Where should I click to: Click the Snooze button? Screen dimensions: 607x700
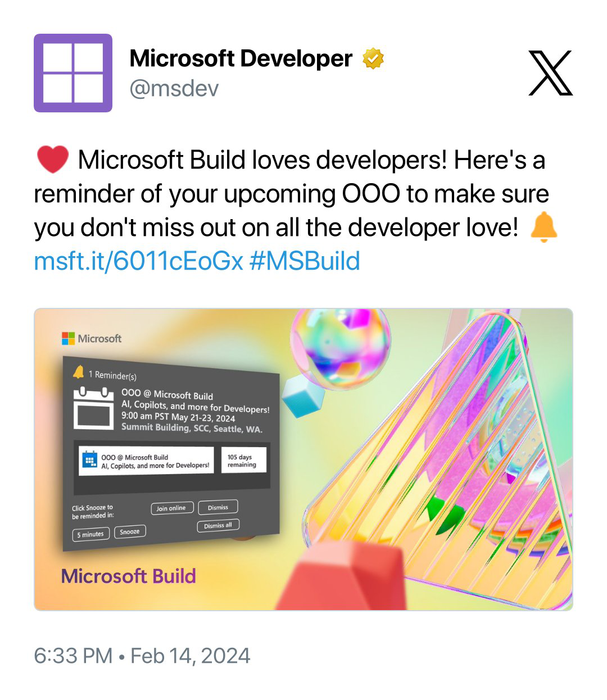pyautogui.click(x=130, y=531)
